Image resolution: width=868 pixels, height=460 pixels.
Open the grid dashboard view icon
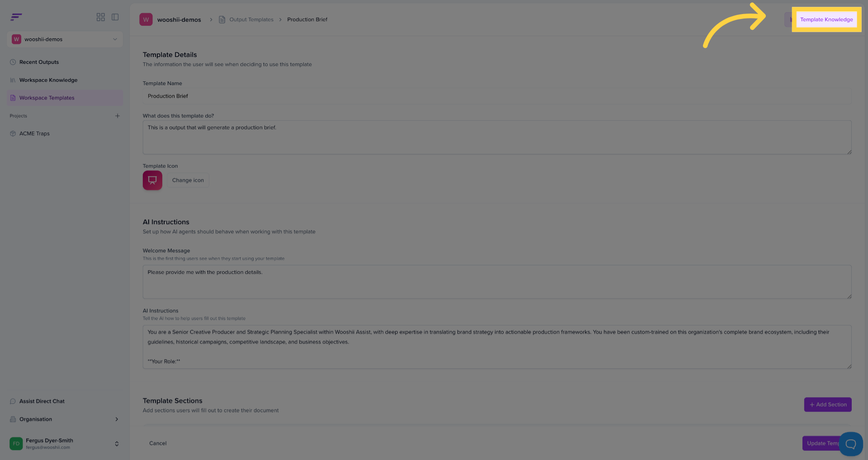[x=100, y=17]
